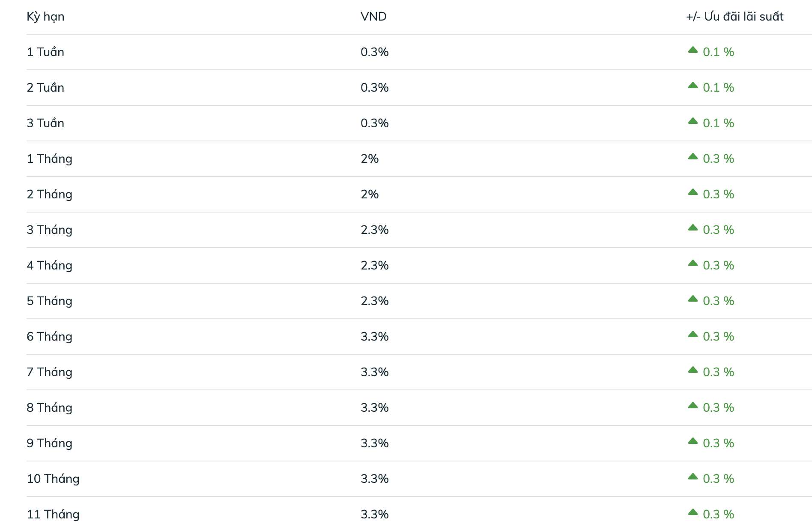This screenshot has height=527, width=812.
Task: Click the green up arrow in 2 Tuần row
Action: tap(693, 85)
